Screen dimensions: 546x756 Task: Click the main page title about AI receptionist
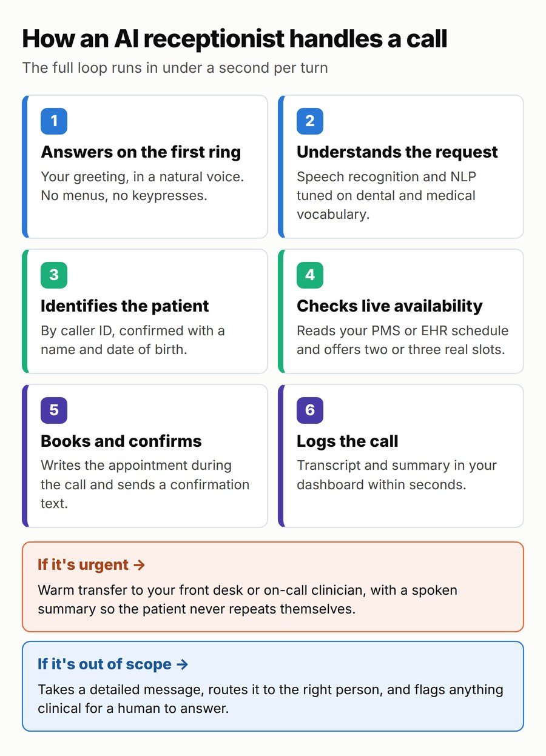click(x=235, y=39)
